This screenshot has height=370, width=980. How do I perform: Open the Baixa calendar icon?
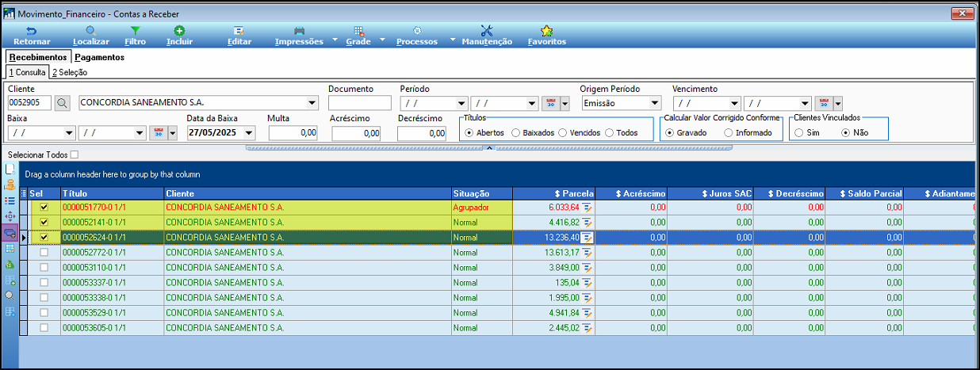[158, 133]
